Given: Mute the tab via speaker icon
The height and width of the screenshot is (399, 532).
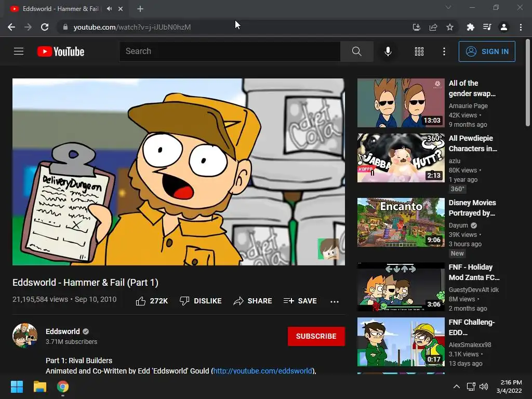Looking at the screenshot, I should click(109, 8).
